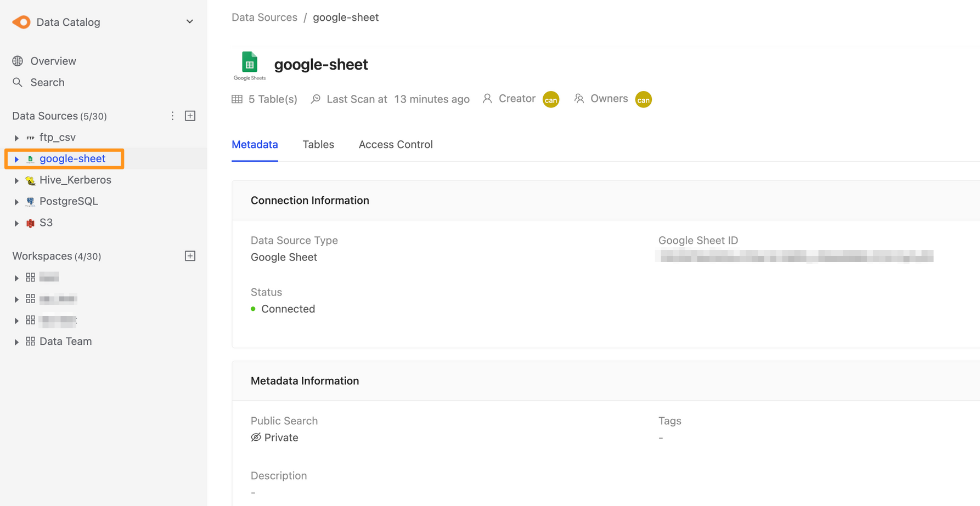Click the google-sheet breadcrumb text

point(346,18)
